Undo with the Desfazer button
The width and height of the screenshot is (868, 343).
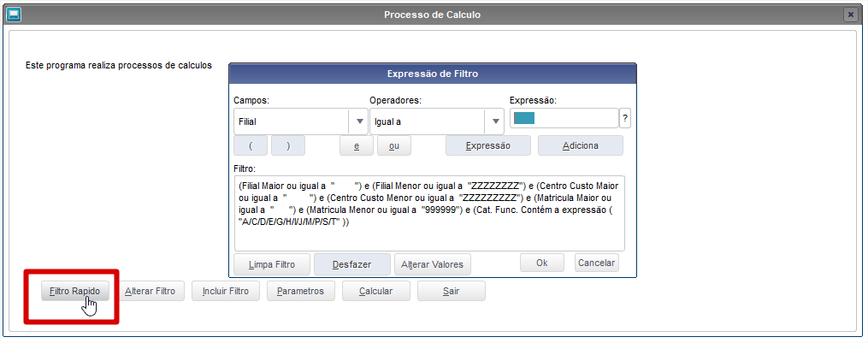352,264
